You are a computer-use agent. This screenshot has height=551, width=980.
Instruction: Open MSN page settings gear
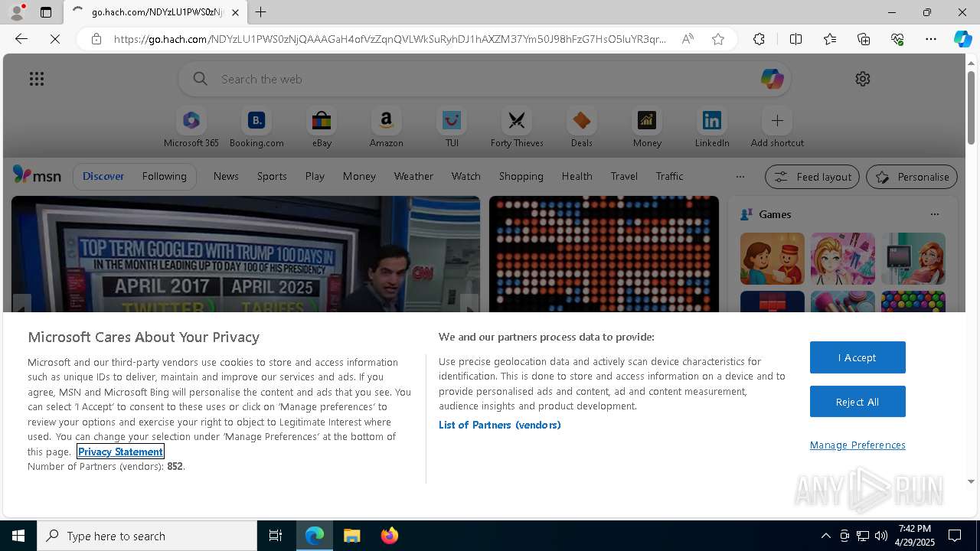[863, 79]
